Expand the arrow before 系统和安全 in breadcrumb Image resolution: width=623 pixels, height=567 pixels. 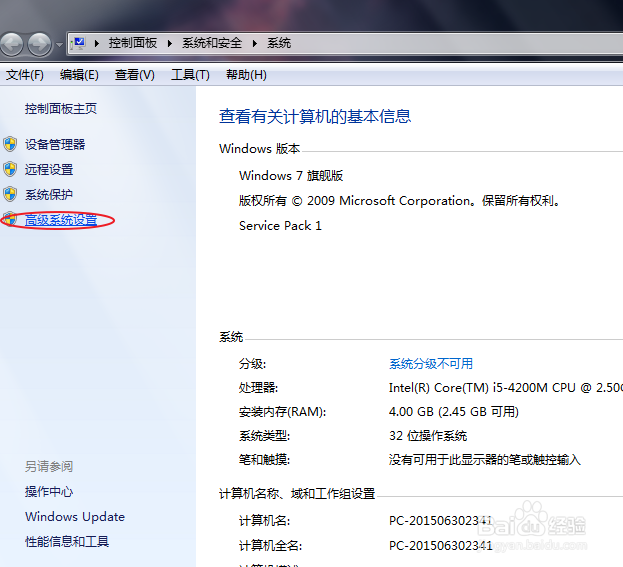click(170, 43)
